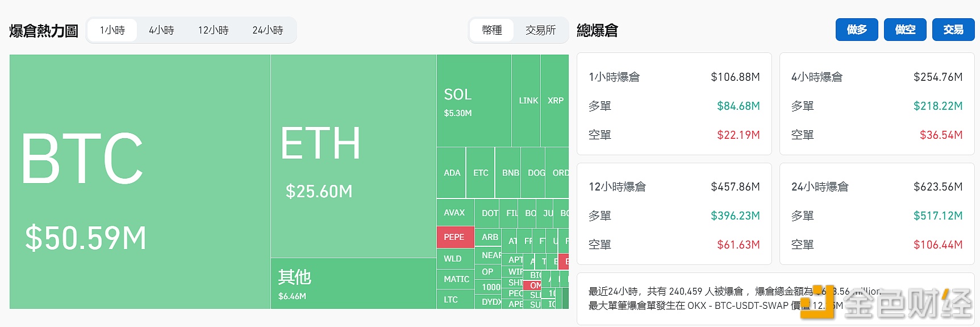This screenshot has width=980, height=327.
Task: Click the OP heatmap tile
Action: click(488, 272)
